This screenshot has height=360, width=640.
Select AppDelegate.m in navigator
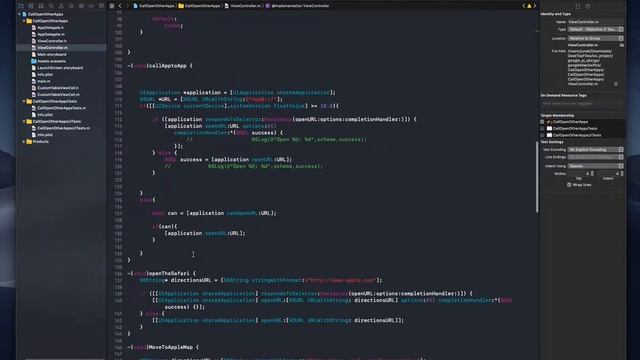(51, 34)
